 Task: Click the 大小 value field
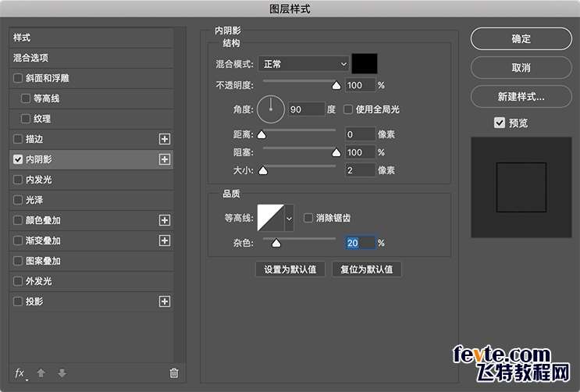tap(360, 170)
